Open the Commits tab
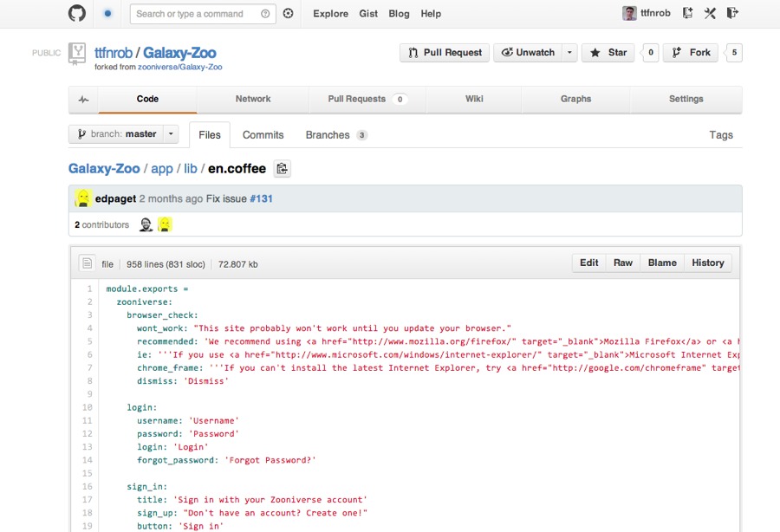Image resolution: width=780 pixels, height=532 pixels. (x=263, y=135)
